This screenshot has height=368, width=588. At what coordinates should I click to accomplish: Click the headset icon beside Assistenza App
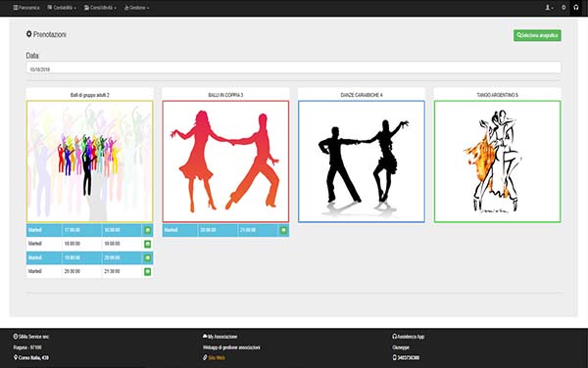pos(395,336)
